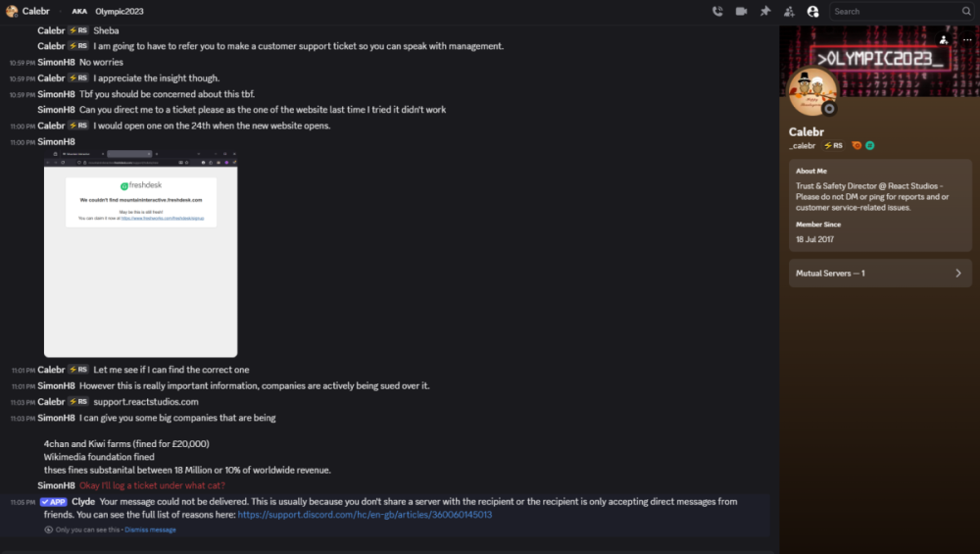Image resolution: width=980 pixels, height=554 pixels.
Task: Open the Freshdesk screenshot attachment
Action: (x=140, y=254)
